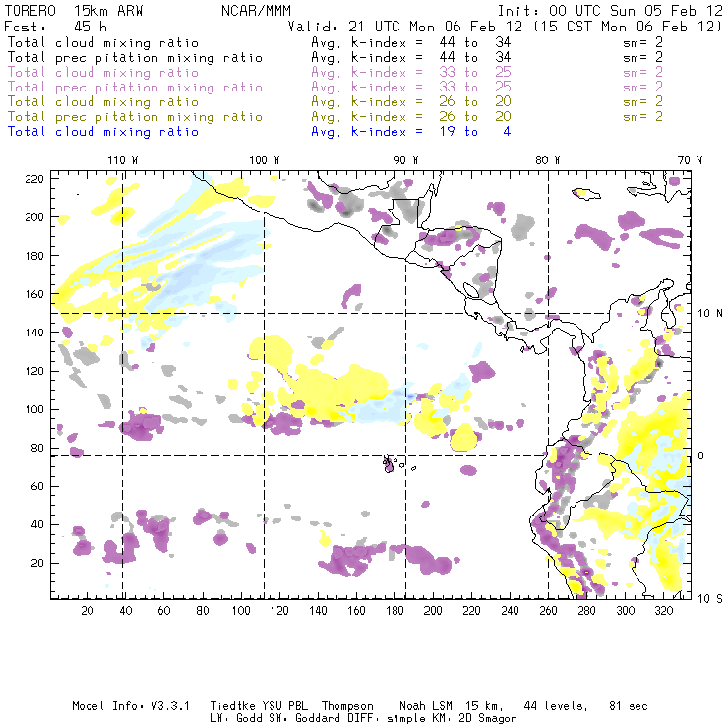The image size is (728, 728).
Task: Click '40' on the horizontal axis
Action: point(126,611)
